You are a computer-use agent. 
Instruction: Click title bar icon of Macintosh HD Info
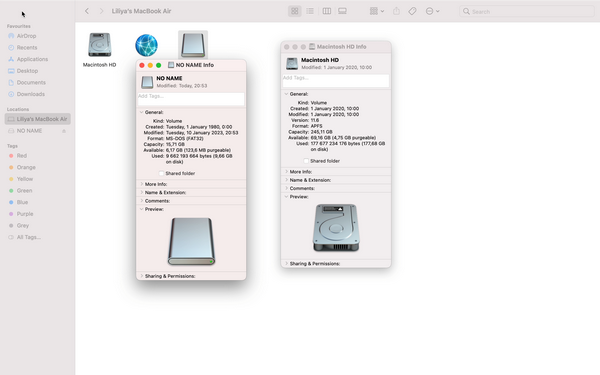click(312, 47)
